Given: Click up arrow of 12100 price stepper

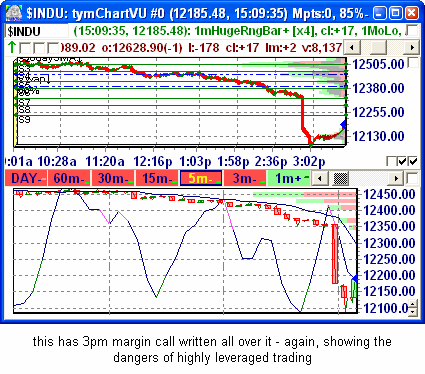Looking at the screenshot, I should [413, 304].
